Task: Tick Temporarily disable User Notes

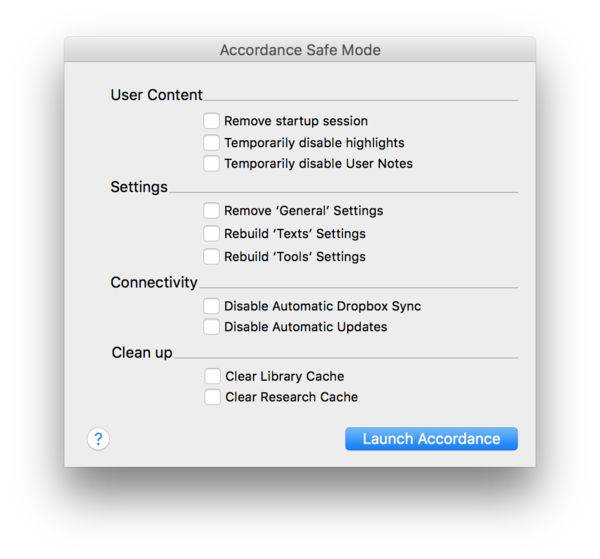Action: pyautogui.click(x=211, y=163)
